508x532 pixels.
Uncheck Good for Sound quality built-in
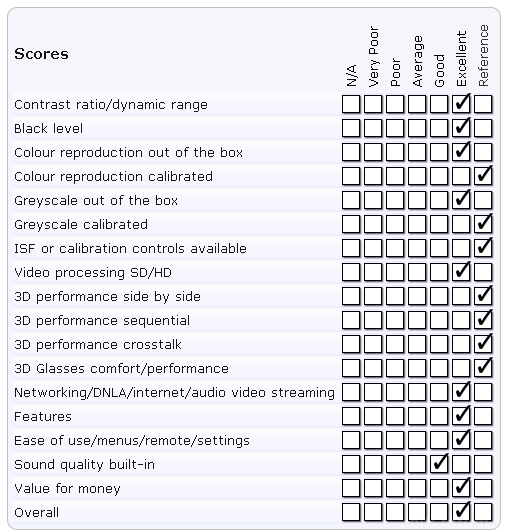[x=439, y=464]
